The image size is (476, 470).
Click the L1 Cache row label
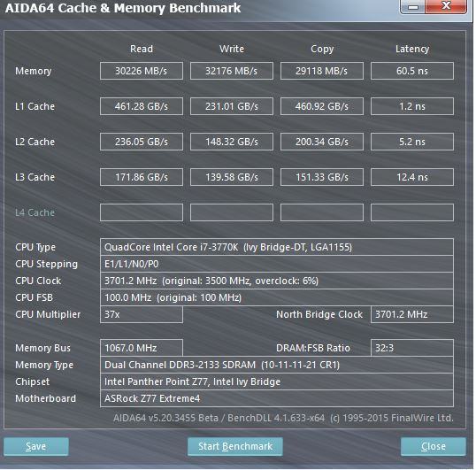(x=35, y=106)
